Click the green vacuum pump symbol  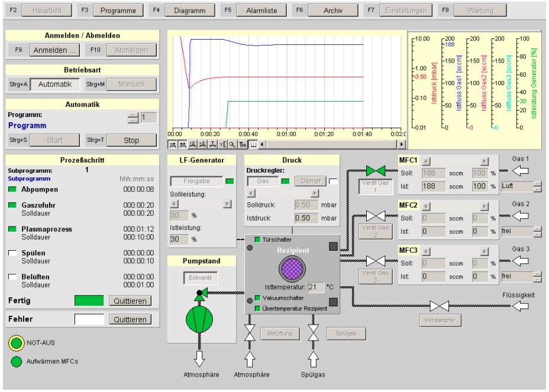(199, 319)
